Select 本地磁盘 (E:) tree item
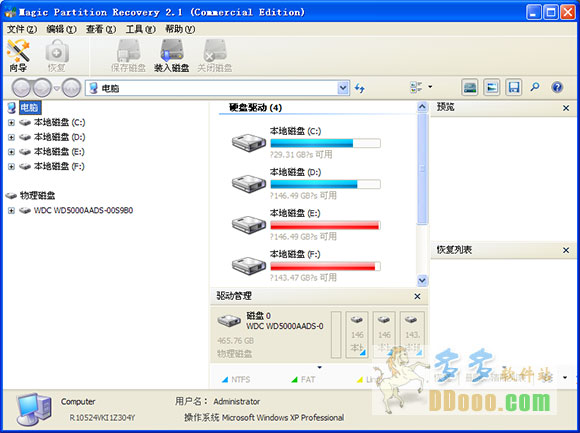Image resolution: width=580 pixels, height=433 pixels. point(59,152)
